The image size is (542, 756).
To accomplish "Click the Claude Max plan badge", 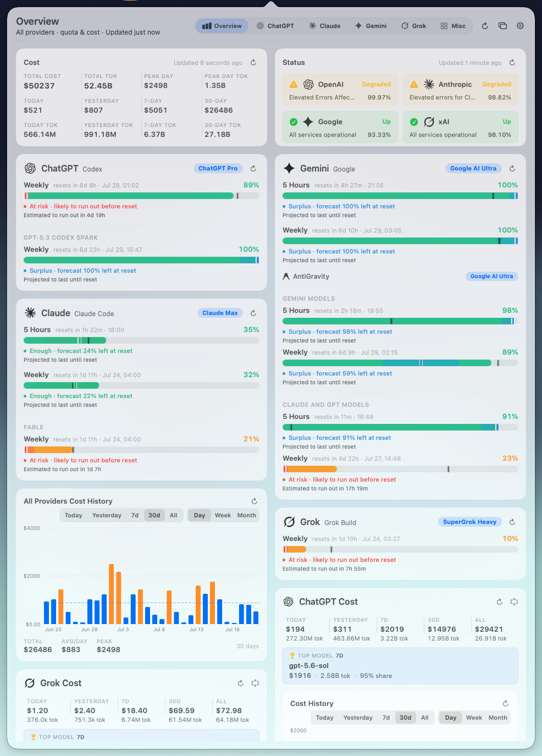I will tap(220, 313).
